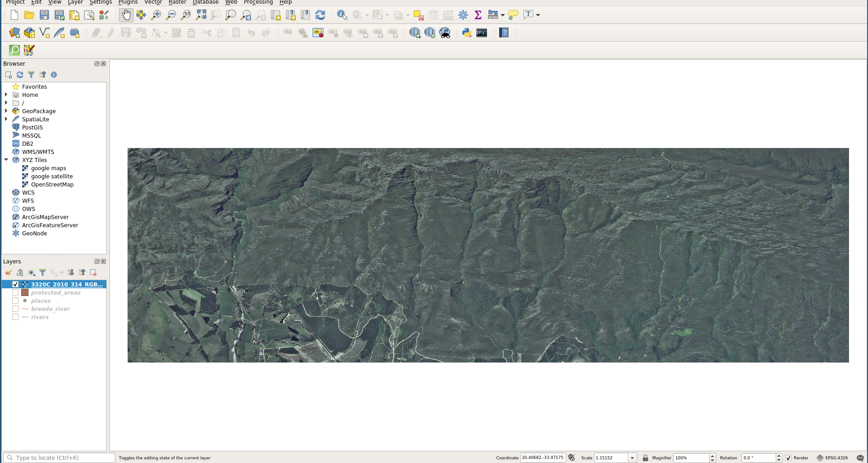Image resolution: width=868 pixels, height=463 pixels.
Task: Open the Processing menu
Action: [258, 2]
